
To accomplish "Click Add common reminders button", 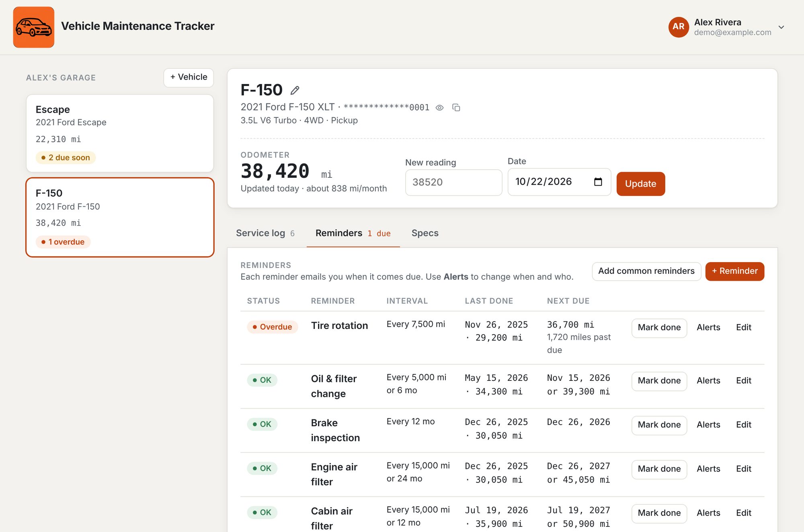I will pos(646,271).
